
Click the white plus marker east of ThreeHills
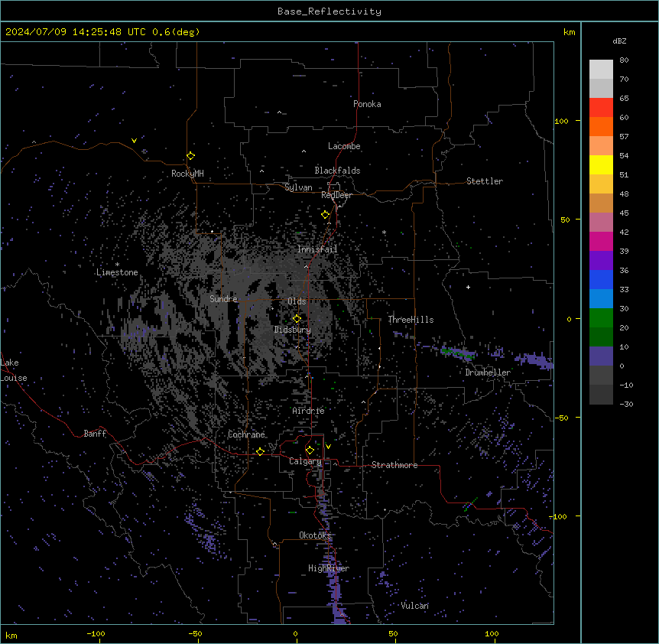468,287
